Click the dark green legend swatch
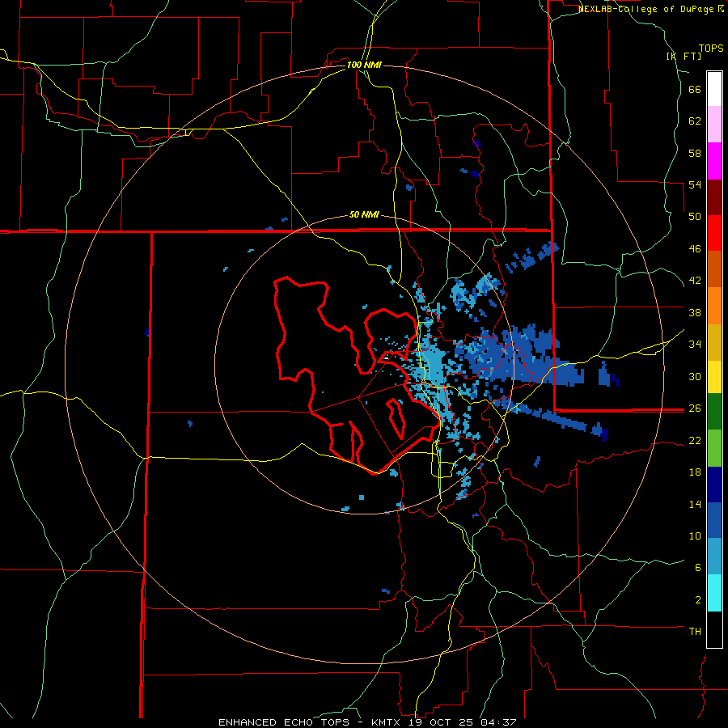 714,412
